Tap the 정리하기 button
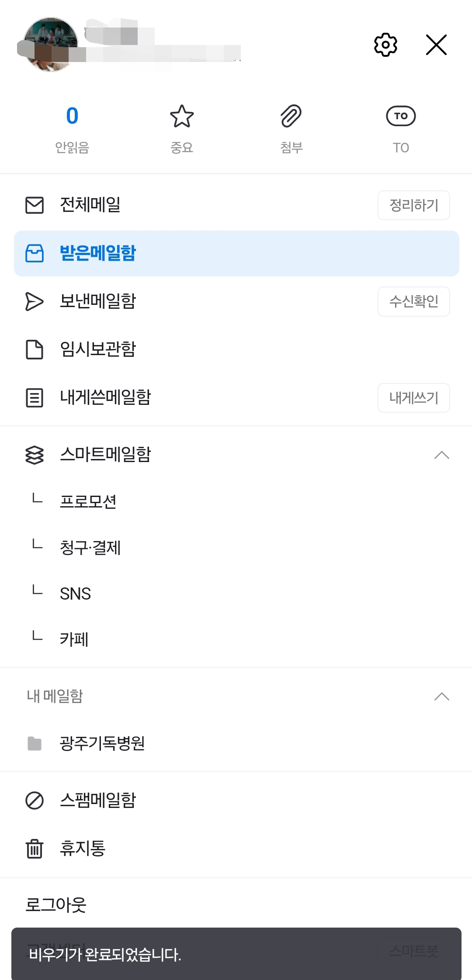 [x=413, y=205]
